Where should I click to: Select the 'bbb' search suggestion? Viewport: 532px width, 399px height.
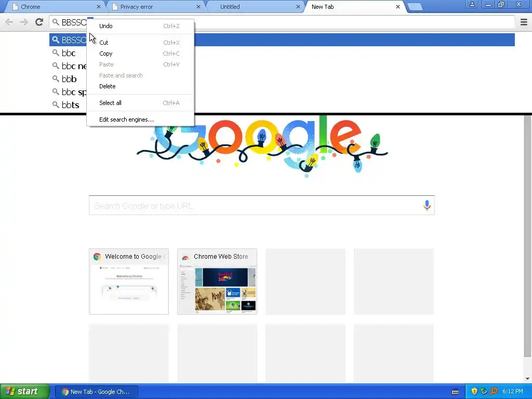[68, 79]
